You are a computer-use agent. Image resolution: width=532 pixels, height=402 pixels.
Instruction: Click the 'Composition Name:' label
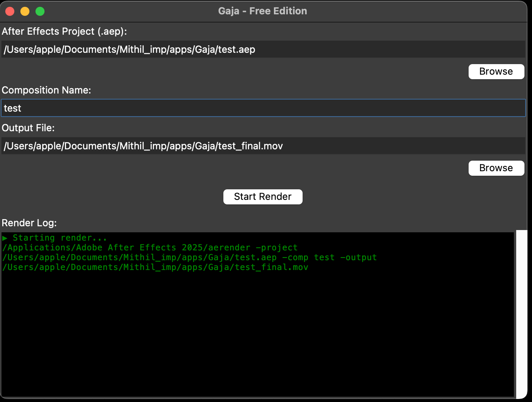46,90
